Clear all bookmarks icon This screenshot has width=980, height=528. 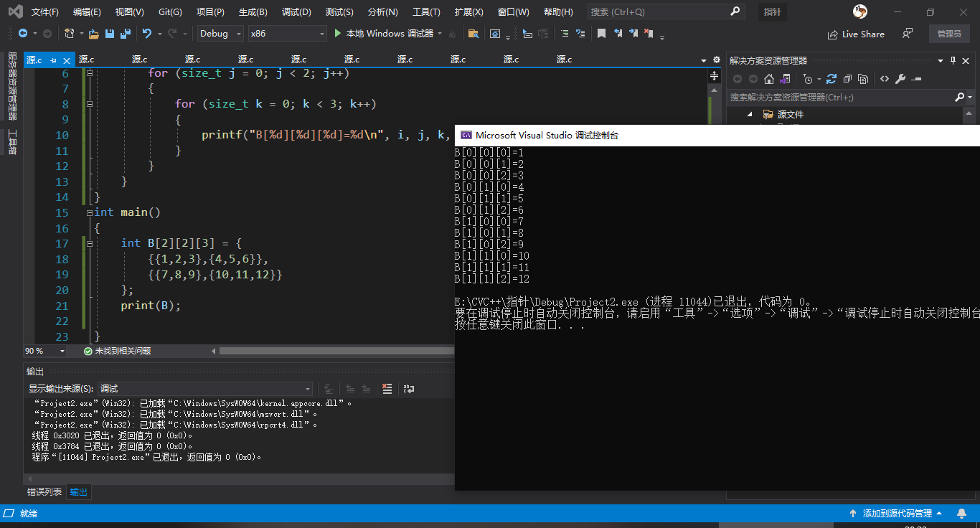pos(649,34)
